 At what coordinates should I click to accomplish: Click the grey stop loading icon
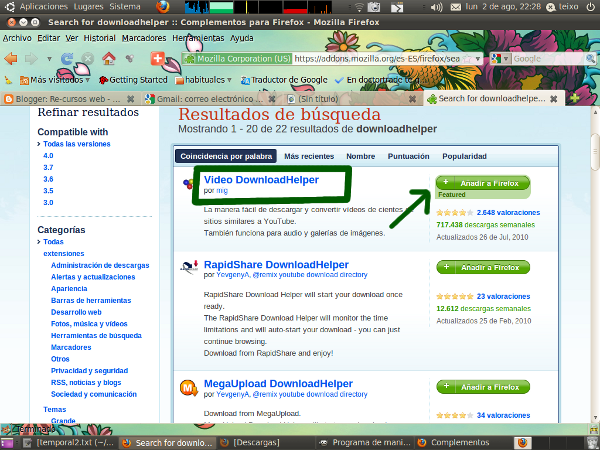coord(88,59)
